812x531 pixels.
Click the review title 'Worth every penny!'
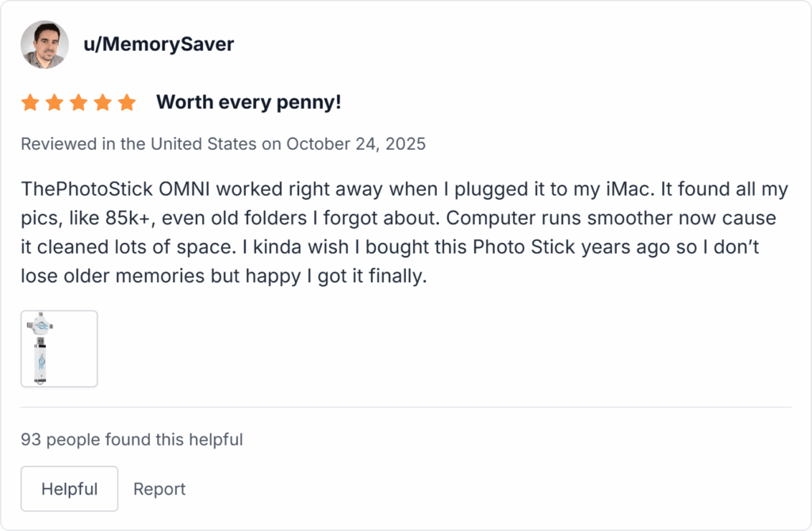pos(249,101)
